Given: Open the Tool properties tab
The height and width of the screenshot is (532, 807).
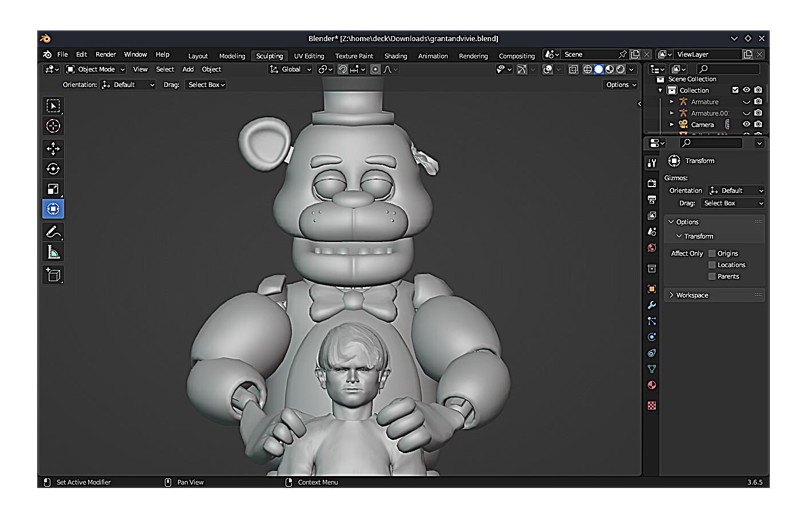Looking at the screenshot, I should point(651,163).
